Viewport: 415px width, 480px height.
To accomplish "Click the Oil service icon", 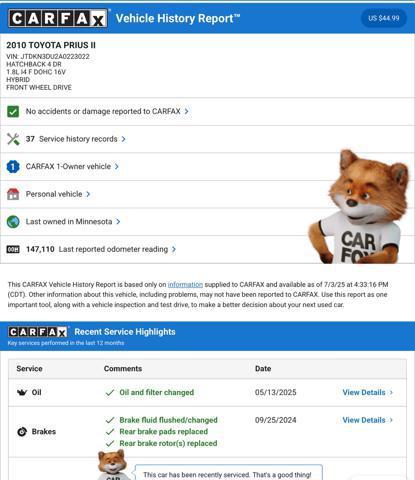I will click(x=22, y=392).
